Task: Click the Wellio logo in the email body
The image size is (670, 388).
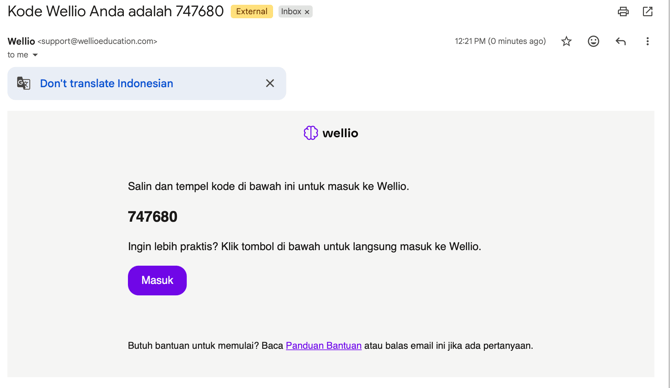Action: click(x=331, y=133)
